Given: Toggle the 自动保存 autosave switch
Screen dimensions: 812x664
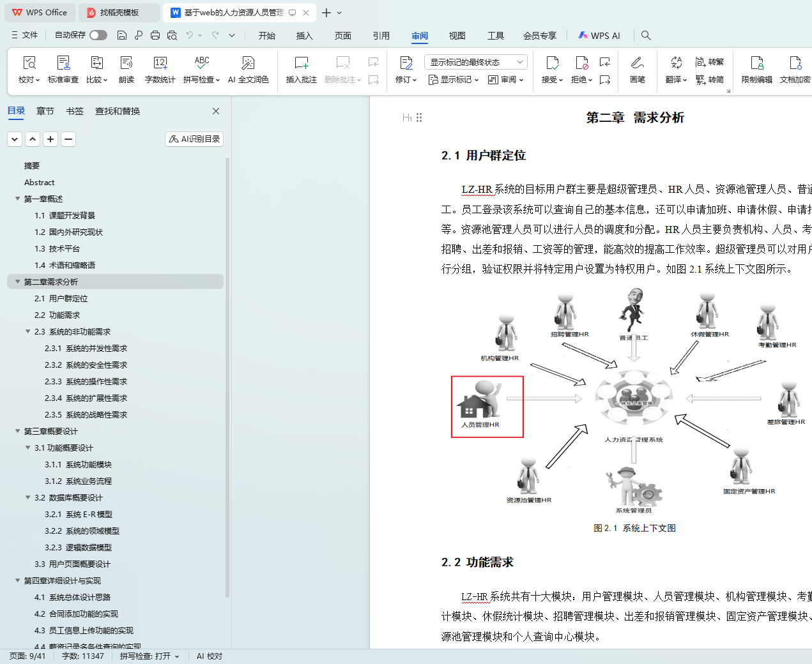Looking at the screenshot, I should tap(98, 35).
